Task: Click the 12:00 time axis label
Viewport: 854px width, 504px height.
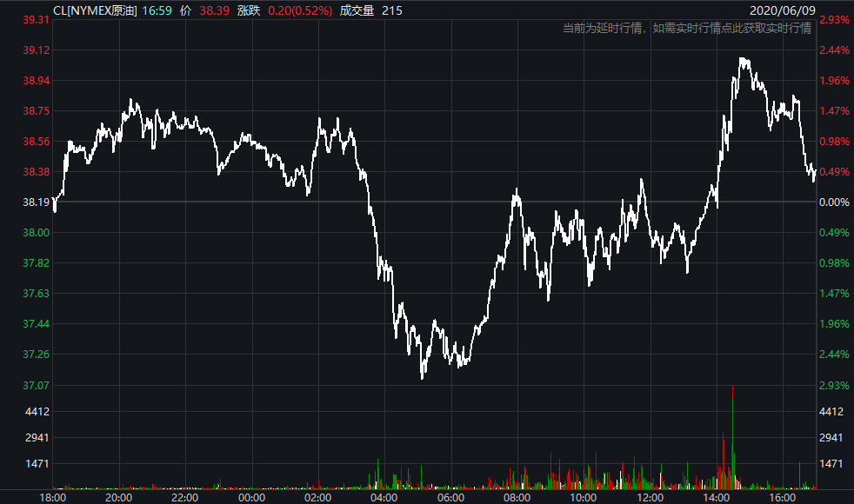Action: coord(651,497)
